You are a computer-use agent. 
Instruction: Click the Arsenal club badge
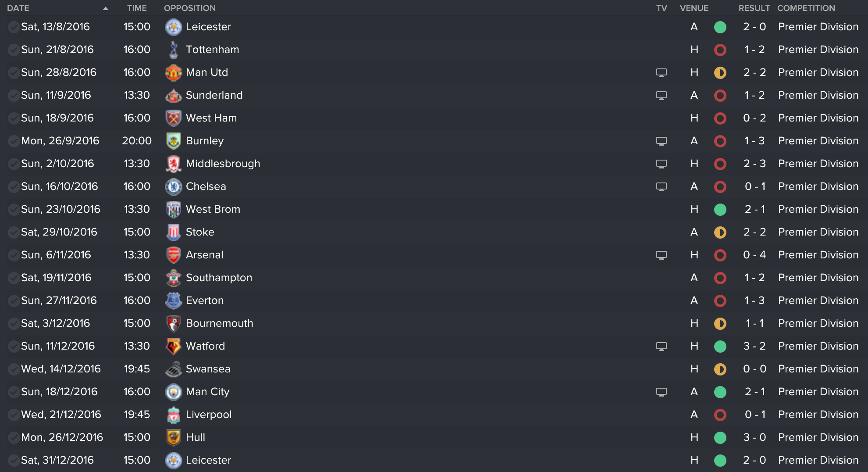174,255
